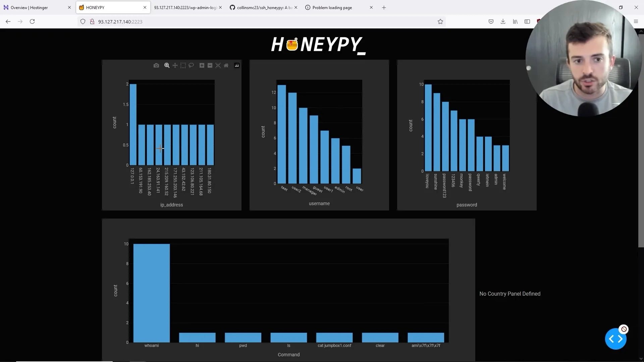Switch to the Overview Hostinger tab
The width and height of the screenshot is (644, 362).
point(34,7)
